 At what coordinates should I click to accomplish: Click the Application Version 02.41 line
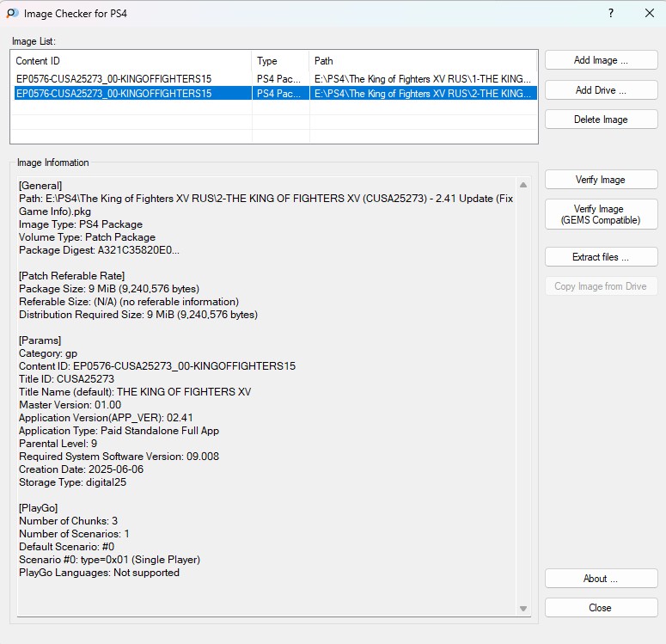[x=106, y=418]
